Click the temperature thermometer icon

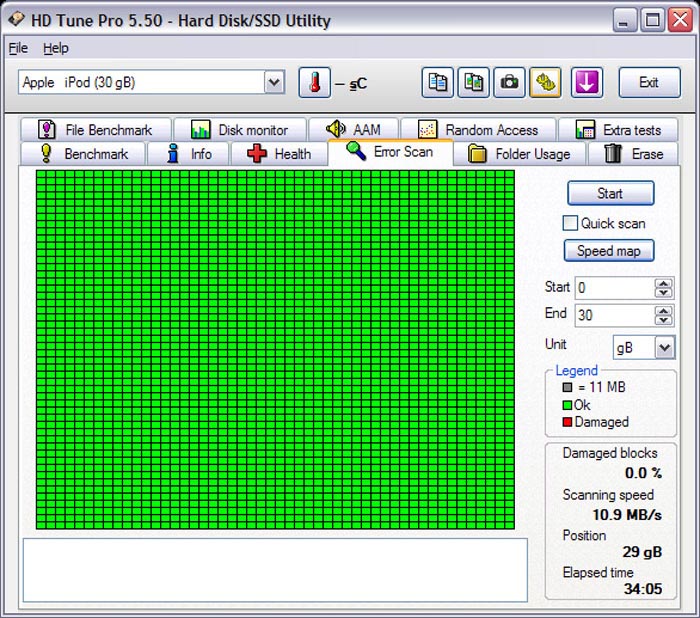[314, 83]
